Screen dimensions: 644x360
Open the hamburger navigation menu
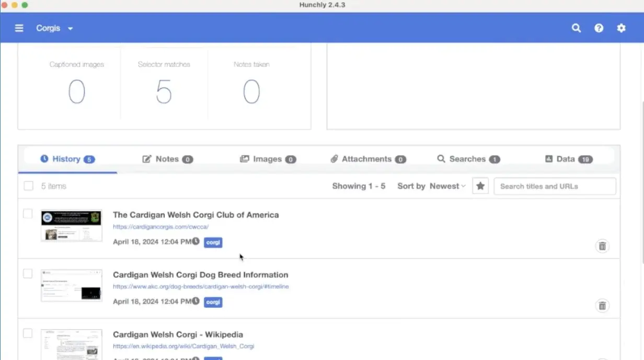click(x=19, y=28)
